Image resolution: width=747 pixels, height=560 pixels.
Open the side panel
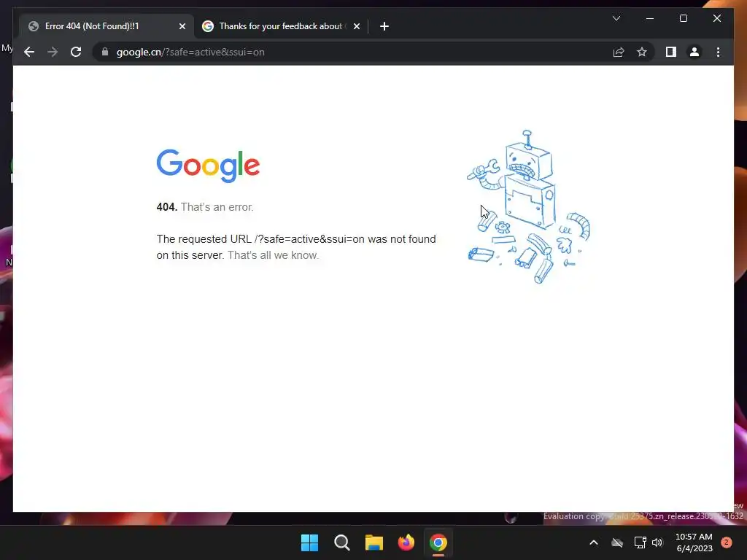pos(671,52)
